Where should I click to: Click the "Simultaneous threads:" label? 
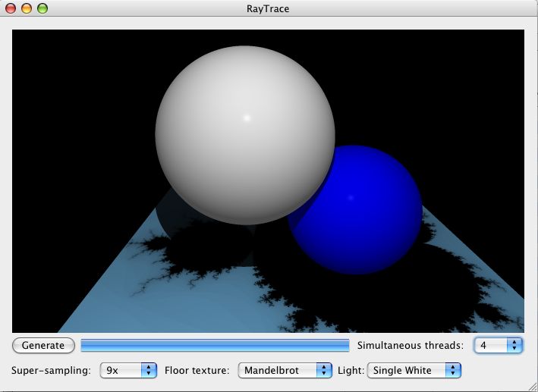click(x=410, y=346)
